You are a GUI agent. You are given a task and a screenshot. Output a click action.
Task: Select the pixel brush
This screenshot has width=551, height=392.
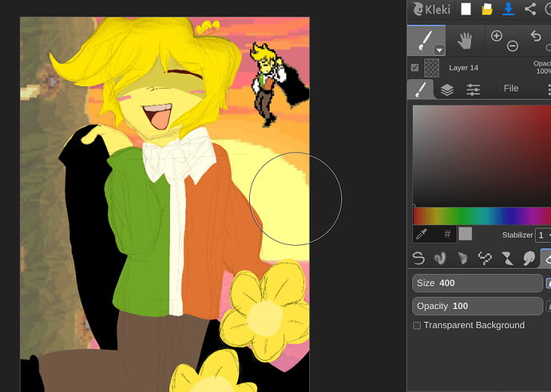[485, 258]
